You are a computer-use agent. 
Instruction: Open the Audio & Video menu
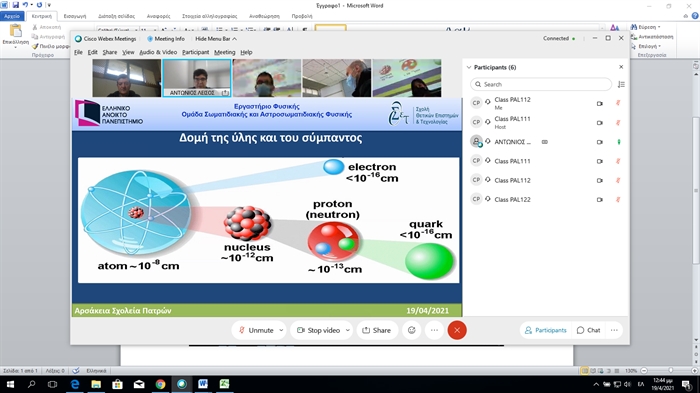tap(158, 52)
